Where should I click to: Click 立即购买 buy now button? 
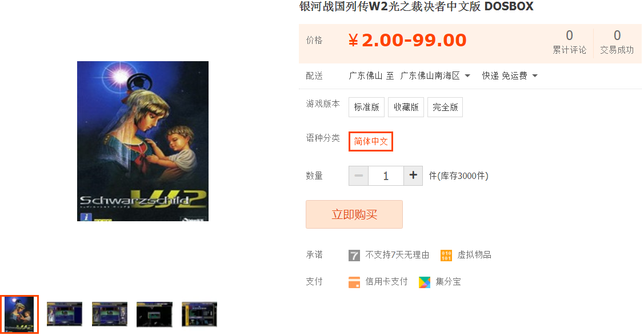click(x=354, y=214)
